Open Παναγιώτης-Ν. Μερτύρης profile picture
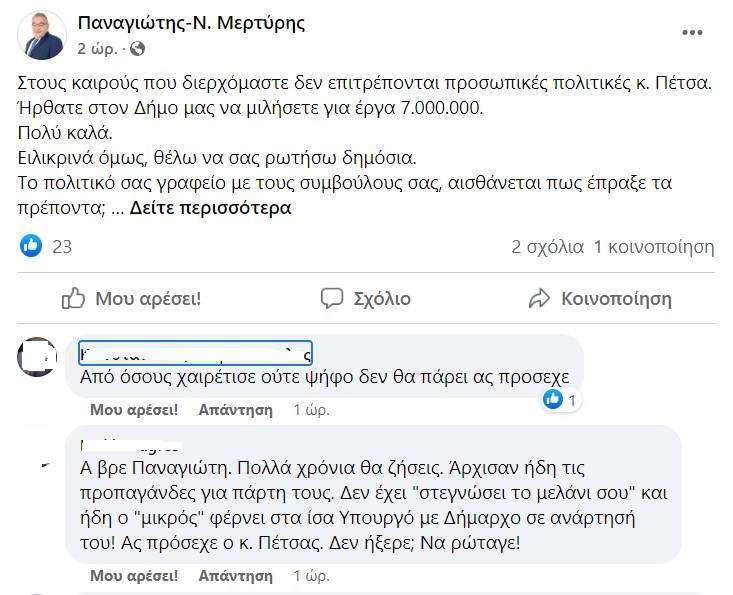 (x=42, y=36)
